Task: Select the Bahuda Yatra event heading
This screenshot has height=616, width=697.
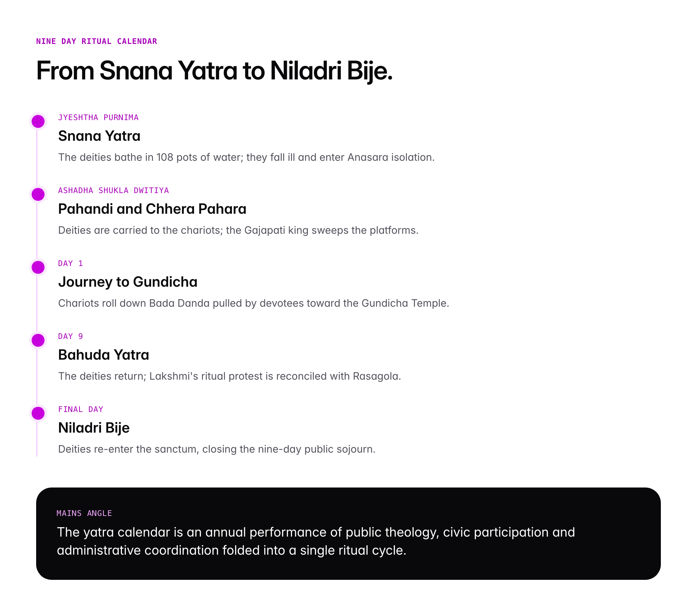Action: coord(104,355)
